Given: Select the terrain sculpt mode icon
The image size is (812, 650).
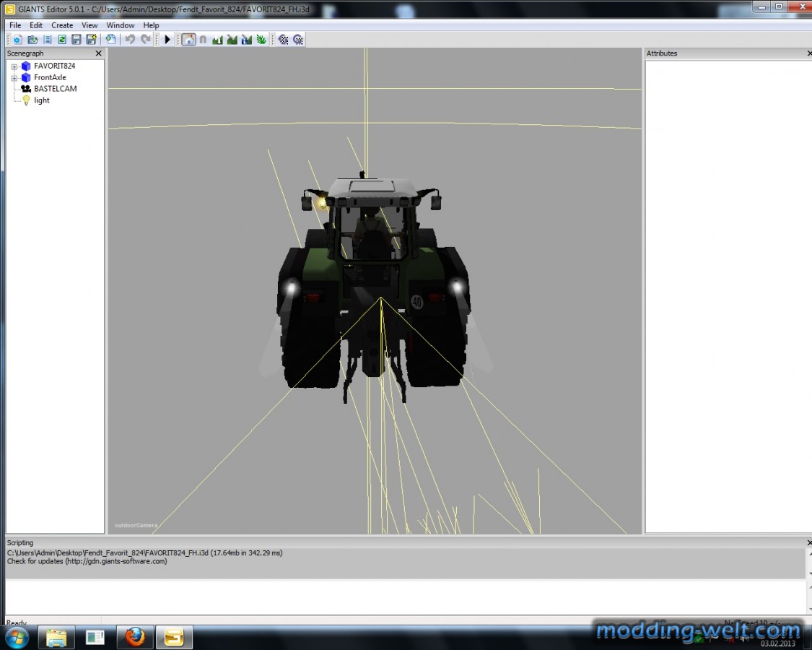Looking at the screenshot, I should coord(217,40).
